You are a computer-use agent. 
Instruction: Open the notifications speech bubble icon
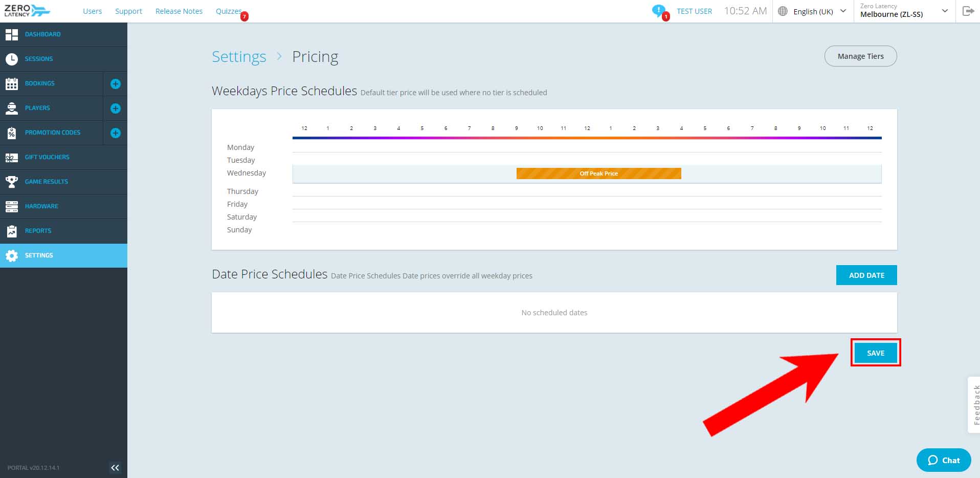point(658,11)
